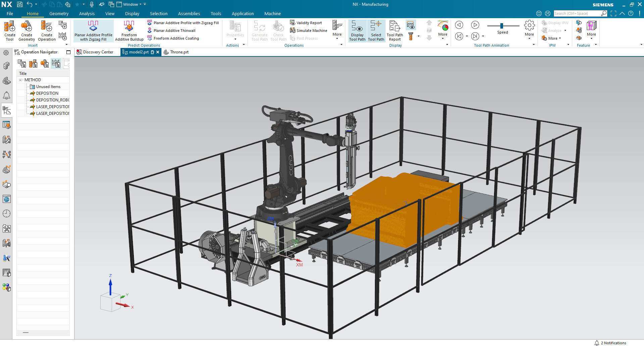Select Planar Additive Profile with Zigzag Fill button

93,31
